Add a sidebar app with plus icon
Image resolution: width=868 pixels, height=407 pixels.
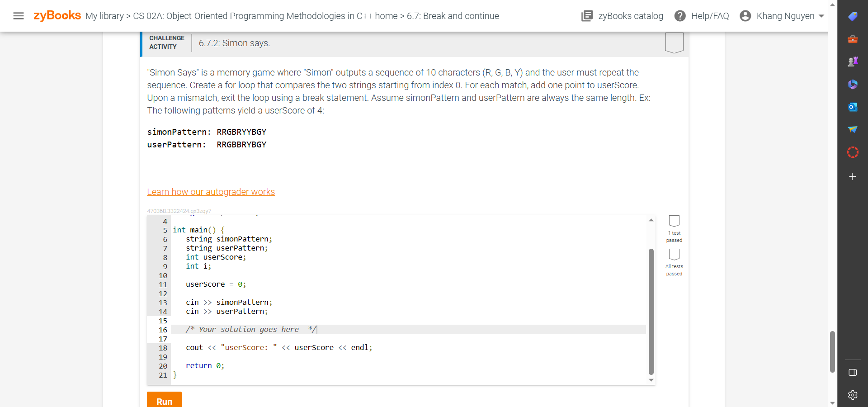[853, 177]
